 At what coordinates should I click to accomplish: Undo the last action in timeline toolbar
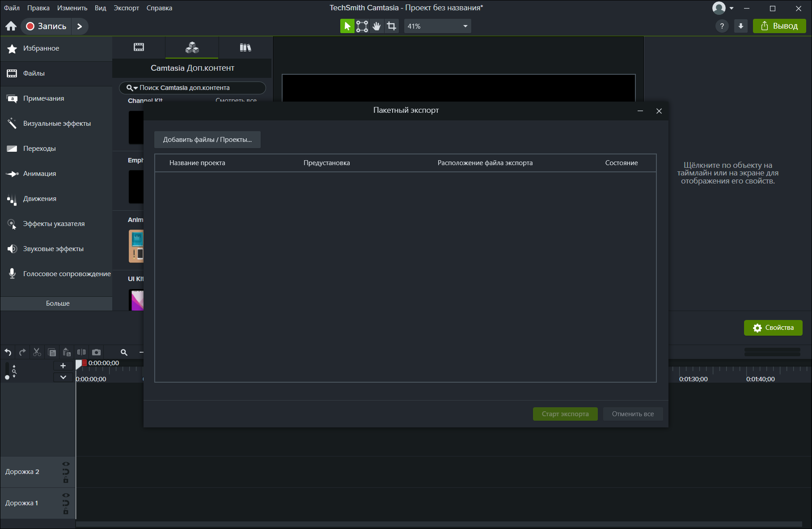(8, 352)
